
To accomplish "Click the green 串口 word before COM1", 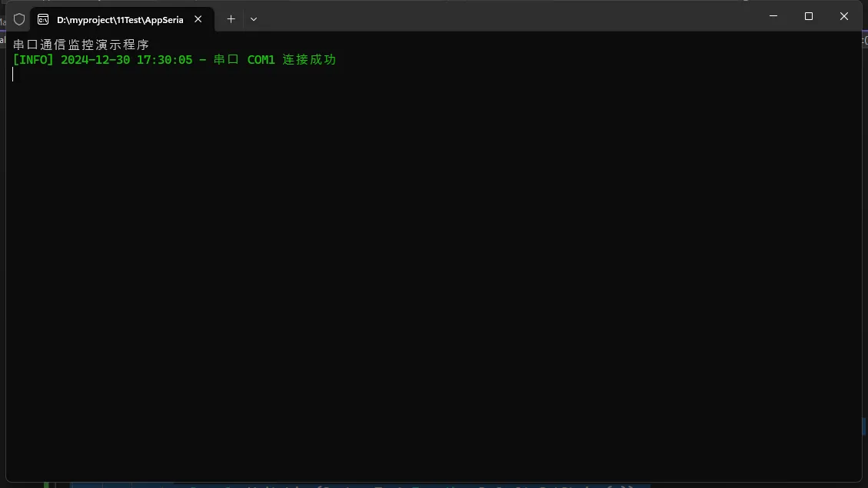I will 226,60.
